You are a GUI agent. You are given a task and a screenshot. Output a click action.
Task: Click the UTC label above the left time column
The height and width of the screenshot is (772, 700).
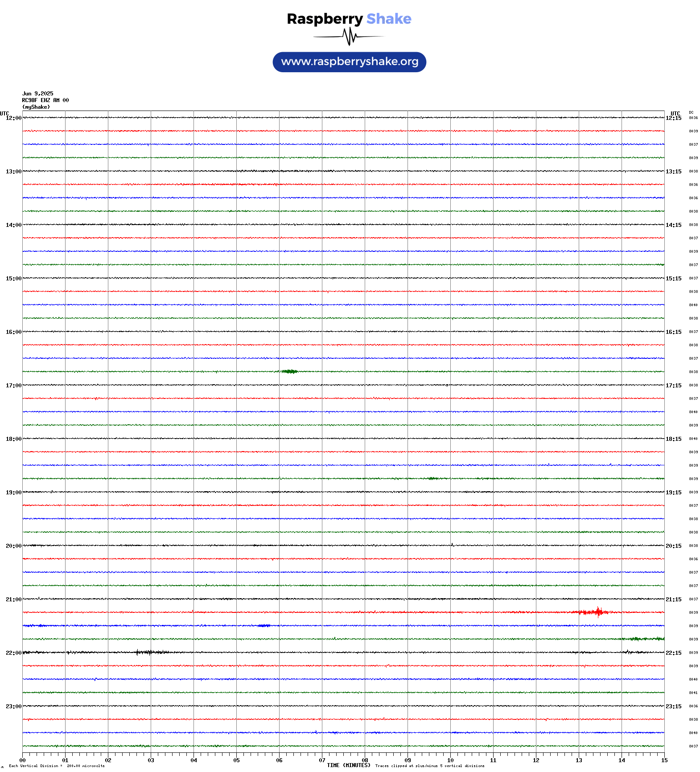(4, 113)
